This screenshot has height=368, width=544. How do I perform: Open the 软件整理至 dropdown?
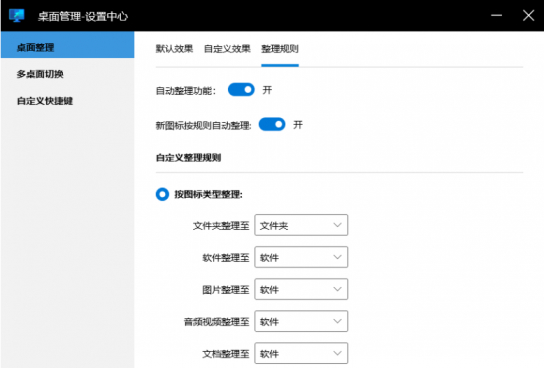(301, 257)
